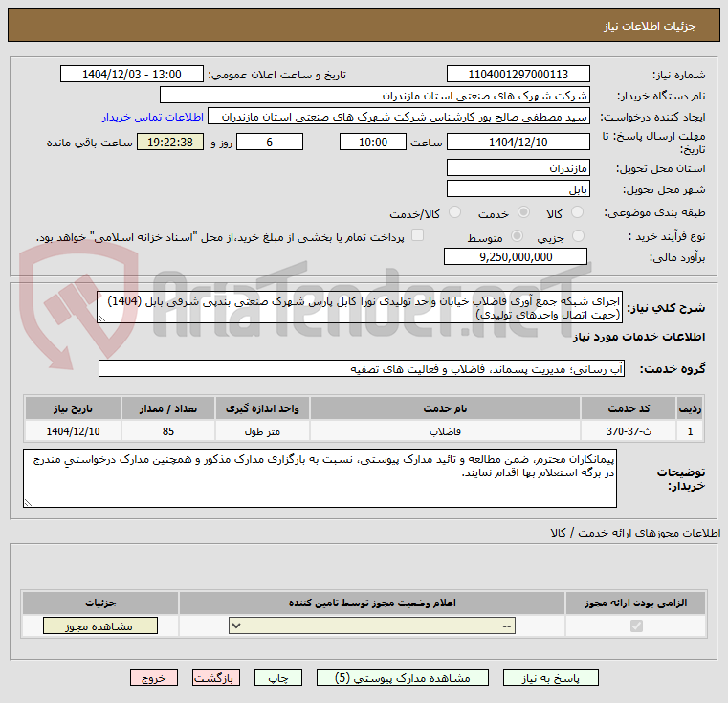The image size is (728, 703).
Task: Click the شرح کلی نیاز text area
Action: click(360, 307)
